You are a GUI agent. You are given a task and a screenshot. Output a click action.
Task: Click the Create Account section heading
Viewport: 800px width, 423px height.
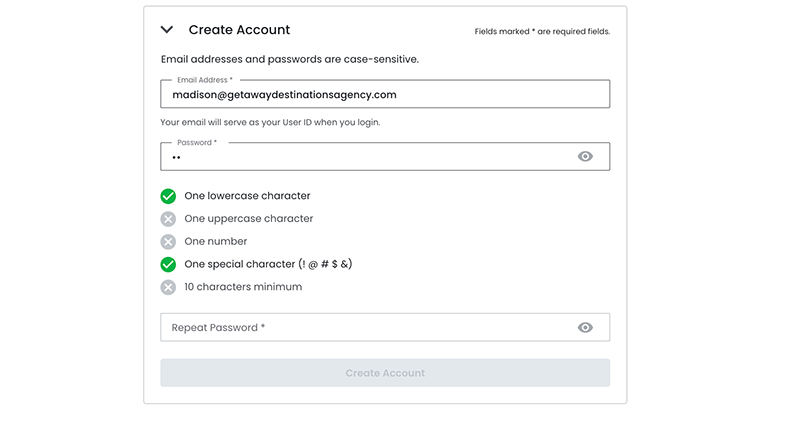click(x=239, y=30)
